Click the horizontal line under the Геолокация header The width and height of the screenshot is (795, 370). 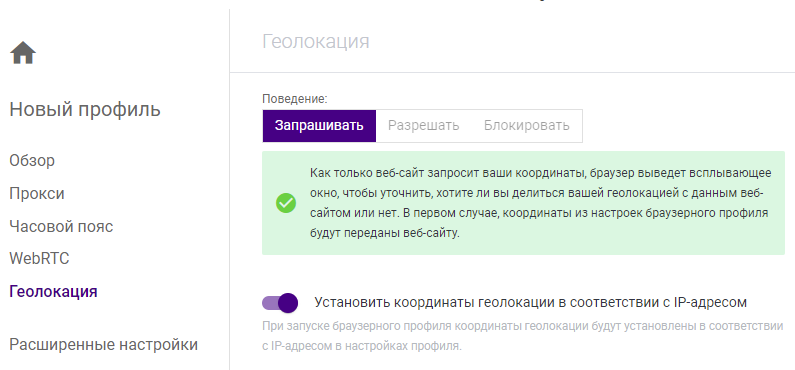tap(512, 72)
